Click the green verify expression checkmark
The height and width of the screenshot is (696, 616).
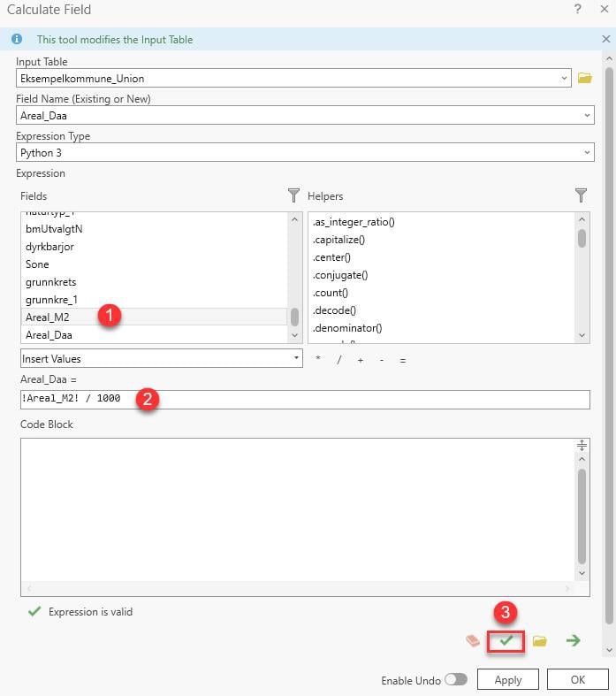506,640
